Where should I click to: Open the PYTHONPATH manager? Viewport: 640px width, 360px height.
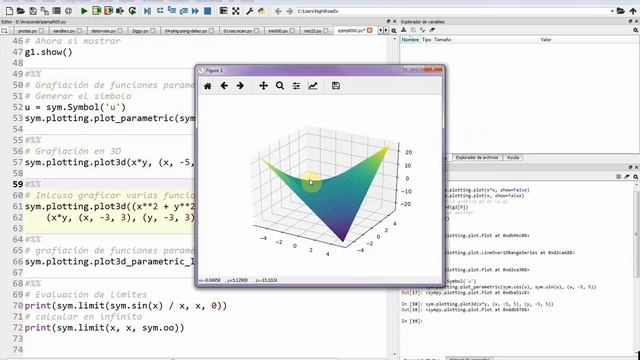pos(261,11)
